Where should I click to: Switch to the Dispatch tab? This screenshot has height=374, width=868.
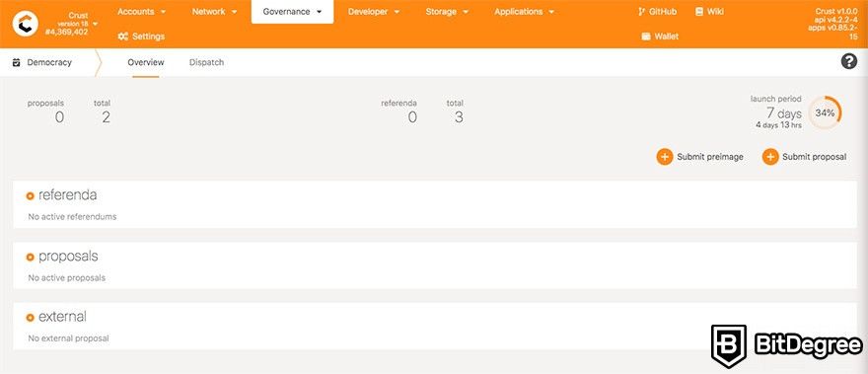(x=206, y=62)
